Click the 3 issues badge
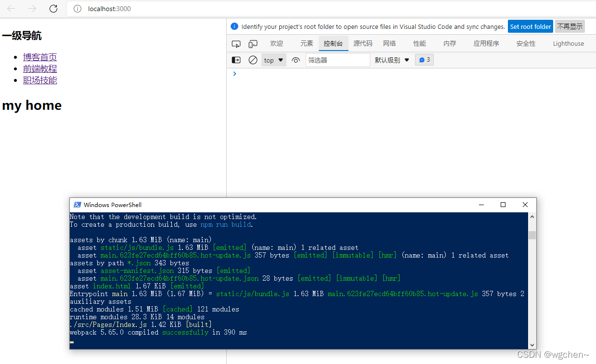The height and width of the screenshot is (364, 596). pyautogui.click(x=424, y=60)
